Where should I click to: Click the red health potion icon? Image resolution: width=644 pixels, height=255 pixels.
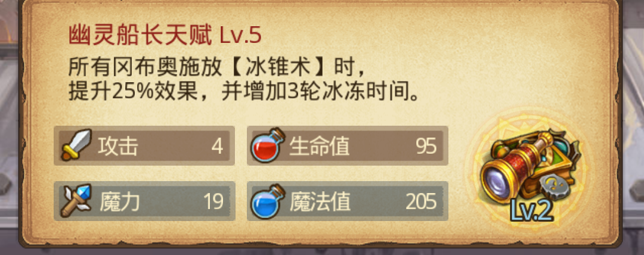point(268,145)
